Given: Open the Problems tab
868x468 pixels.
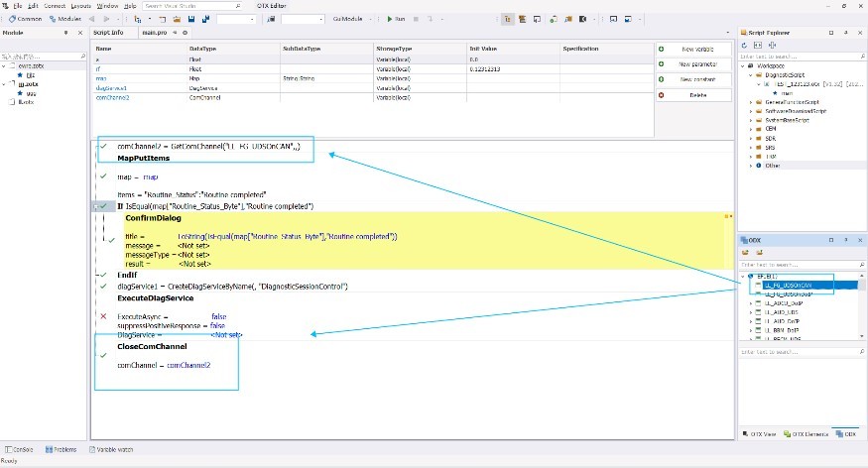Looking at the screenshot, I should point(61,450).
